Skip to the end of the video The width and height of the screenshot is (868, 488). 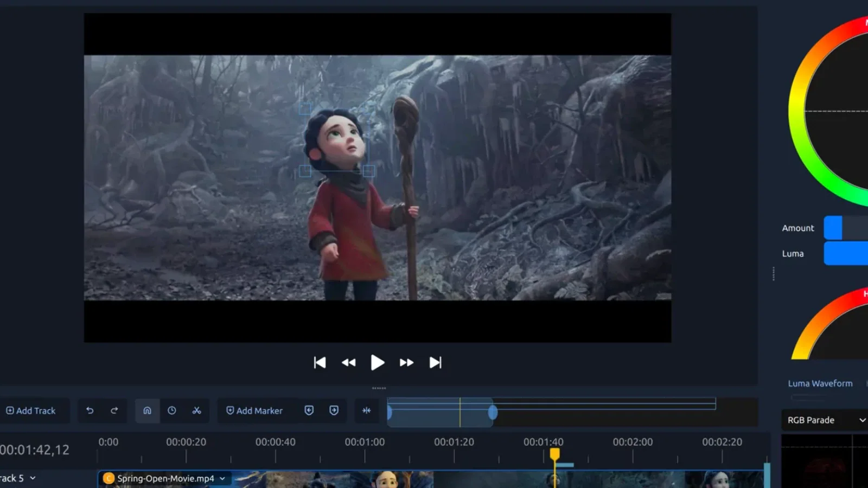[x=435, y=362]
